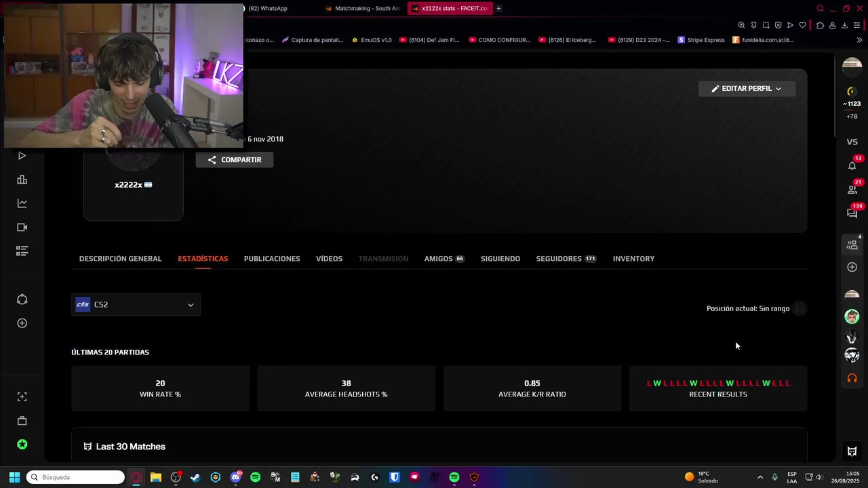Click the orange headset support icon
Image resolution: width=868 pixels, height=488 pixels.
pos(852,378)
